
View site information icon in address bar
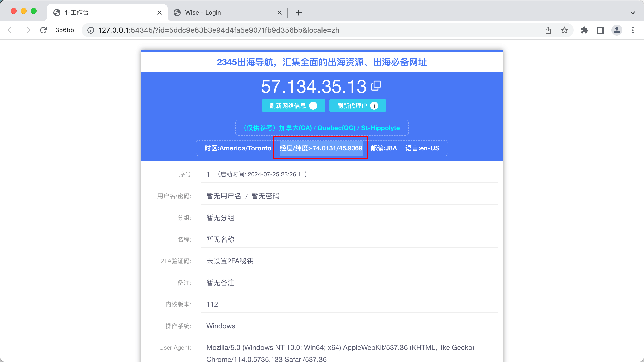pyautogui.click(x=91, y=30)
